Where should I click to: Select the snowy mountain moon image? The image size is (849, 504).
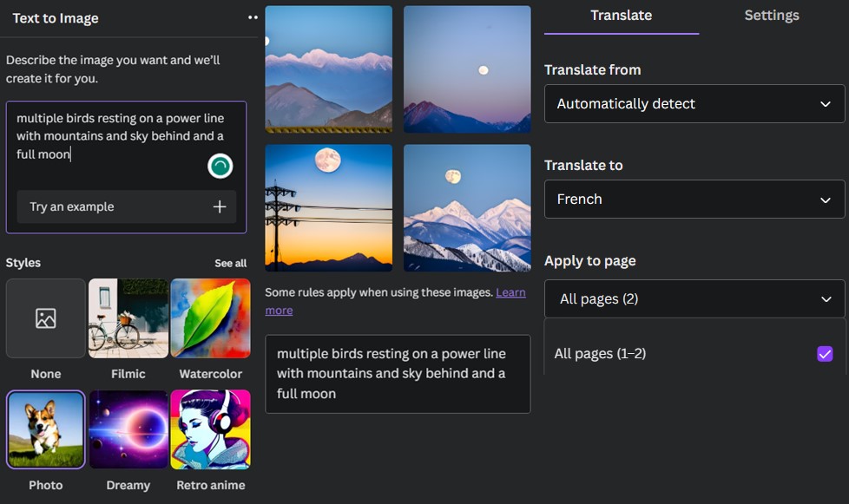click(466, 207)
